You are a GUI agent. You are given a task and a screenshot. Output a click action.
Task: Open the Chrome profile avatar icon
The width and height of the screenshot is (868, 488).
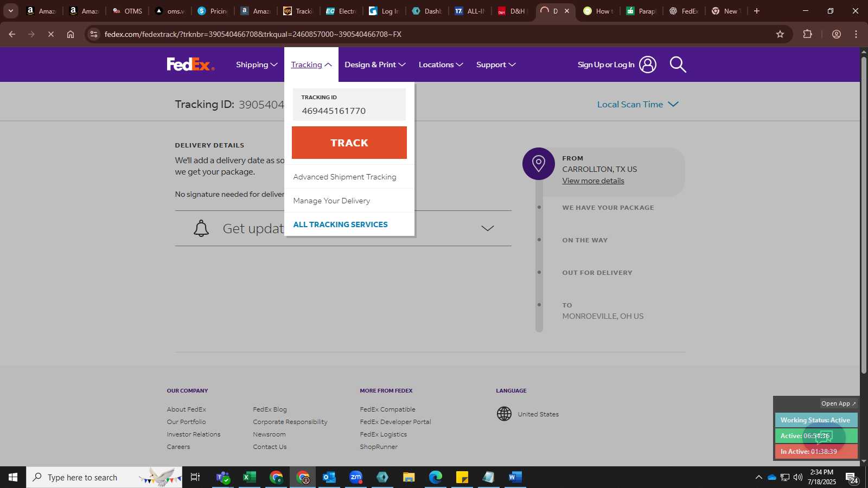click(836, 34)
